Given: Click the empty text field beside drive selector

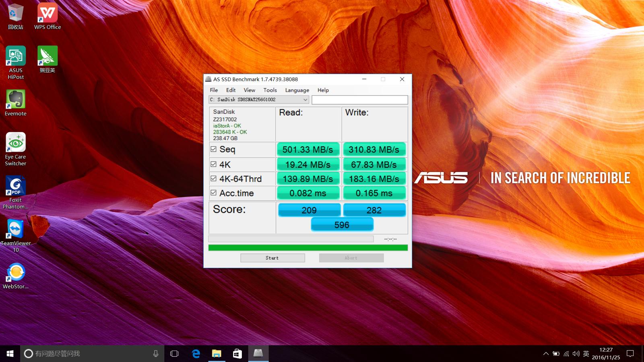Looking at the screenshot, I should pos(359,100).
